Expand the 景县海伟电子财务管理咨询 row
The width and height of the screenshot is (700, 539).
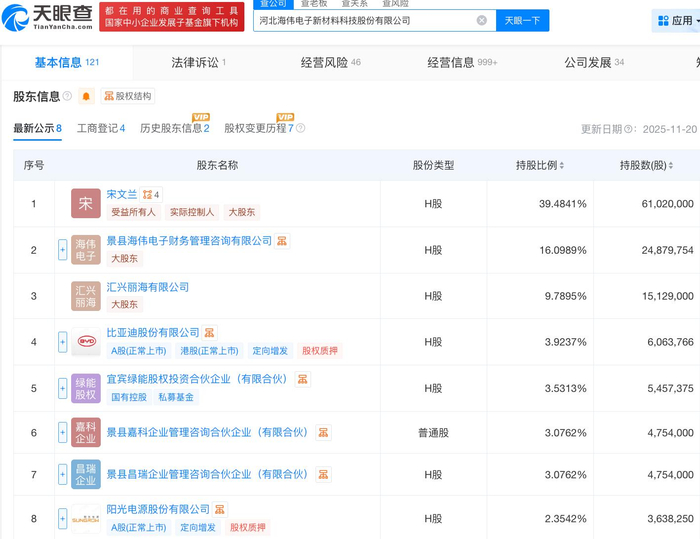point(62,250)
